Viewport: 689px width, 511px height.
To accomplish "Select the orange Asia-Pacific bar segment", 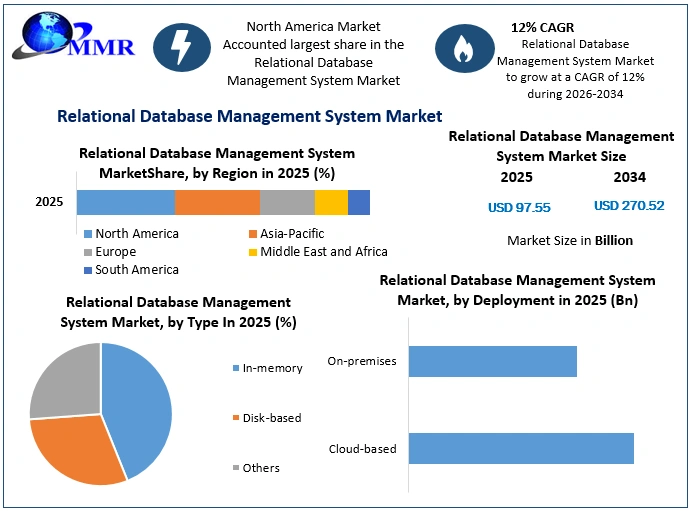I will click(x=218, y=203).
